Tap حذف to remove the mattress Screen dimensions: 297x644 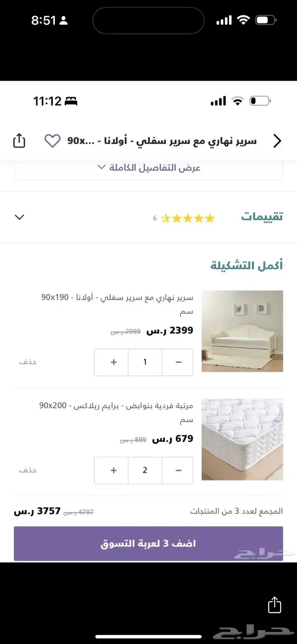pos(28,470)
